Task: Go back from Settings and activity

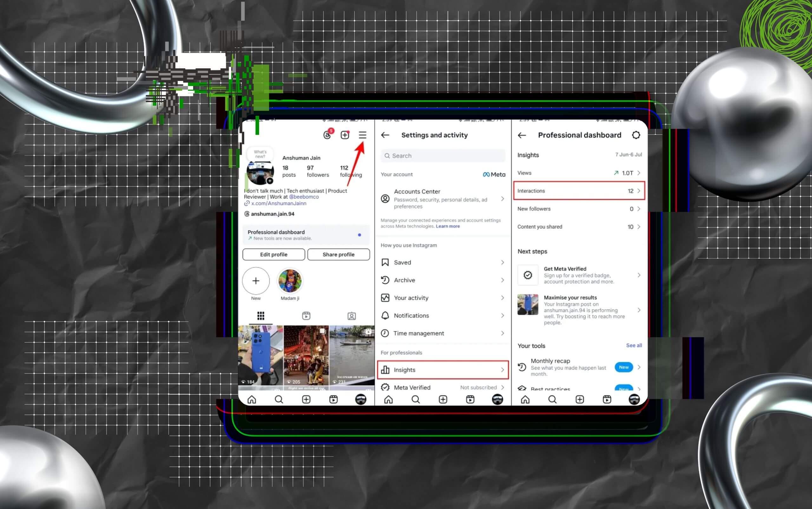Action: click(x=385, y=135)
